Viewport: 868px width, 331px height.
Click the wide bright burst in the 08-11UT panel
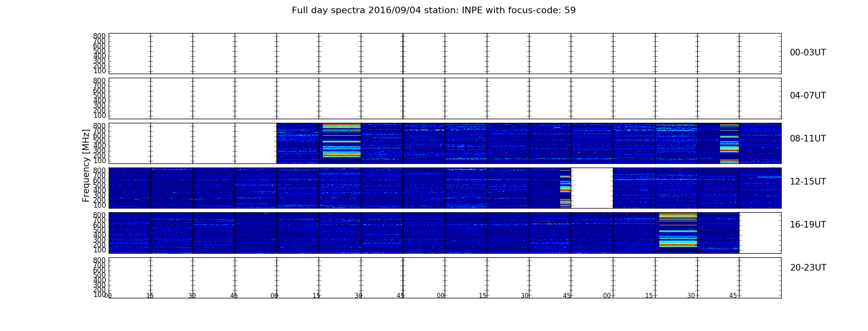341,141
